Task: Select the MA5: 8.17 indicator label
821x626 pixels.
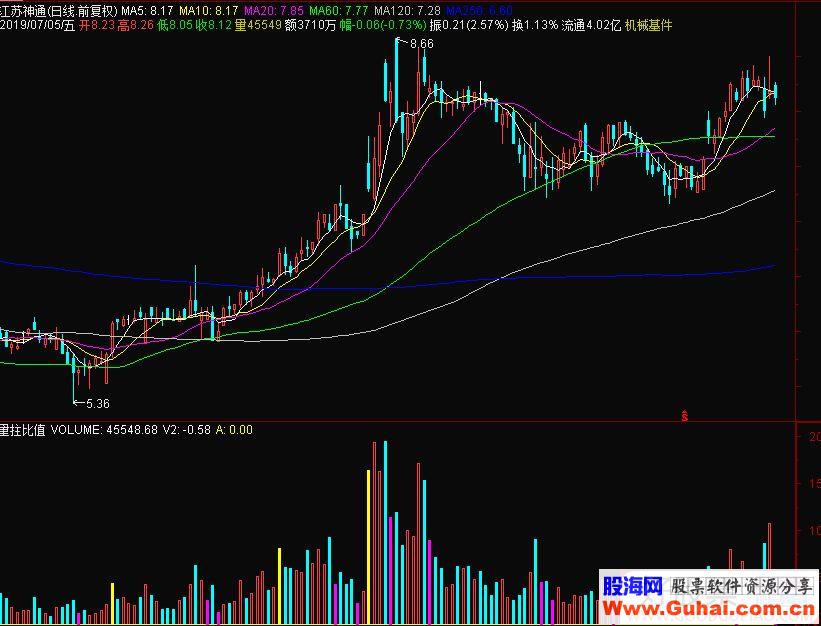Action: [148, 10]
